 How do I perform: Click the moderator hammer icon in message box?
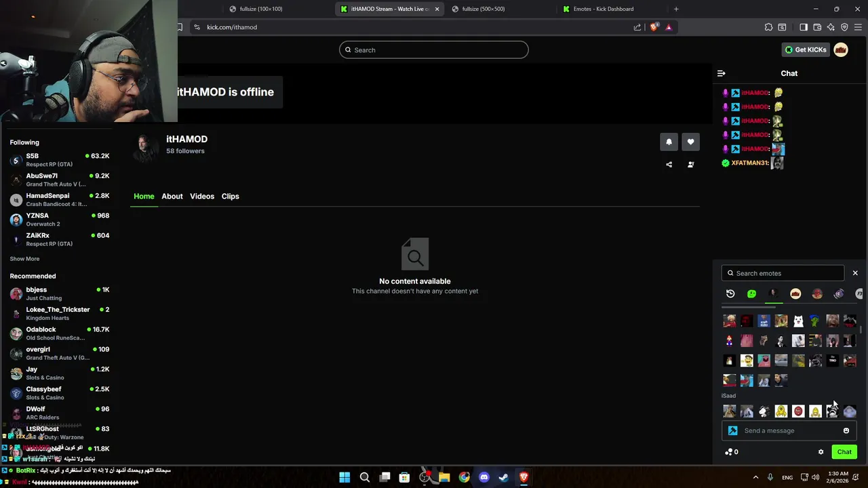point(733,430)
